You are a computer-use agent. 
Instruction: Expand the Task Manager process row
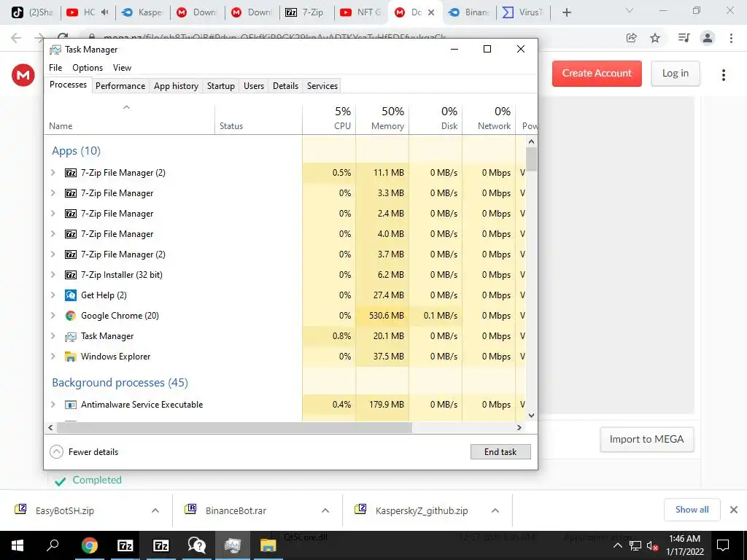(x=53, y=336)
